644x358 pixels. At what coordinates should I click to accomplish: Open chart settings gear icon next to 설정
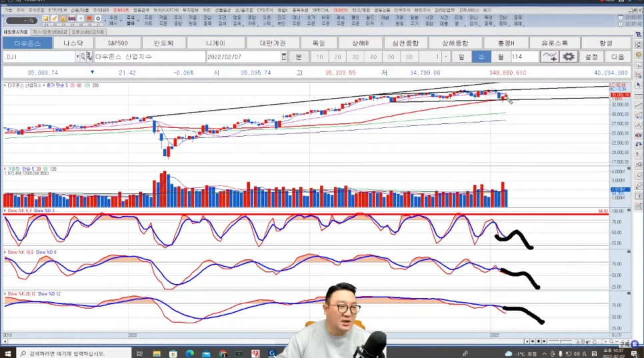569,57
